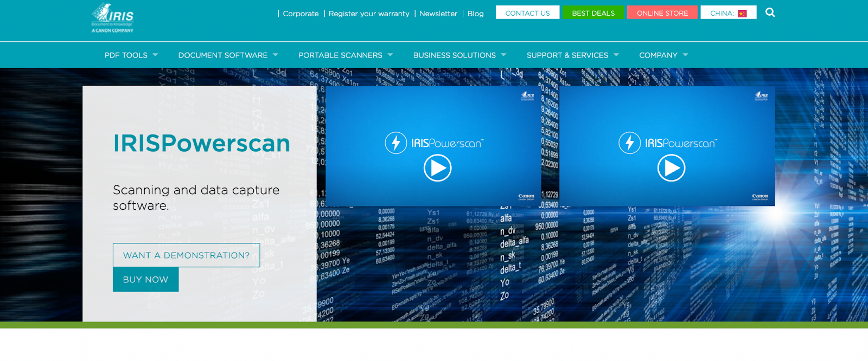Open the DOCUMENT SOFTWARE menu
868x361 pixels.
click(x=223, y=55)
